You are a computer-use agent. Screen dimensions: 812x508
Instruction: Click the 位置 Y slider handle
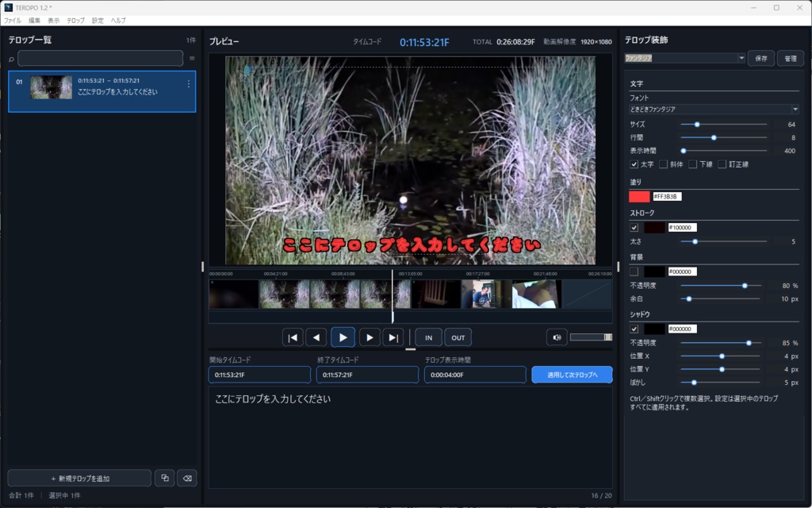pyautogui.click(x=722, y=369)
